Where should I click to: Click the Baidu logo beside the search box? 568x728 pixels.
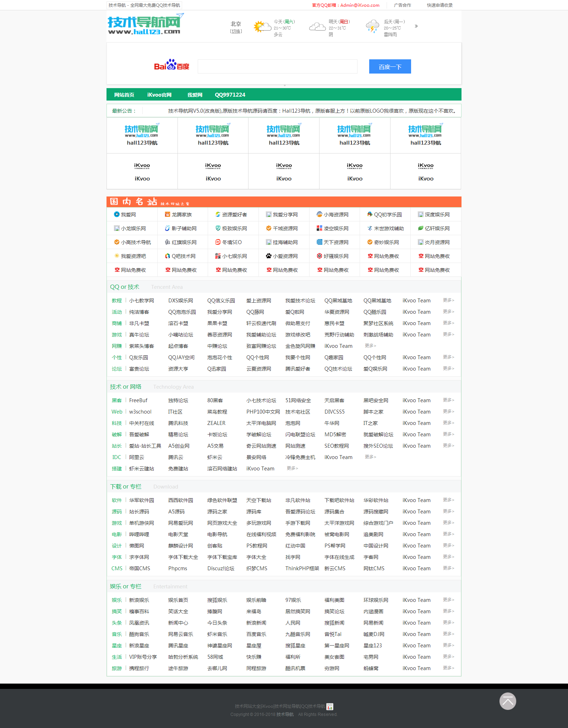[171, 65]
